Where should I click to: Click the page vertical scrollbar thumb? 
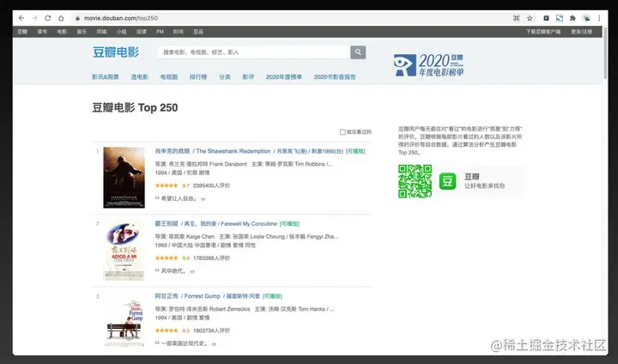click(x=605, y=53)
